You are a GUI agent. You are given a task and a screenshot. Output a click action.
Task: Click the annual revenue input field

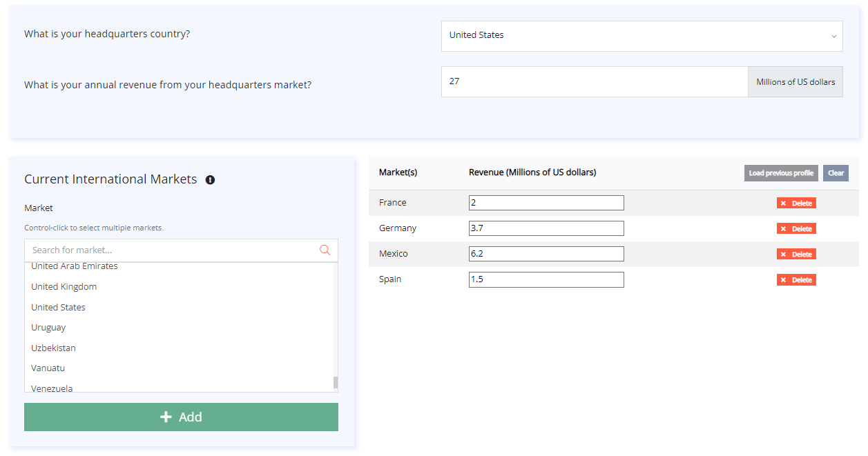click(x=594, y=81)
